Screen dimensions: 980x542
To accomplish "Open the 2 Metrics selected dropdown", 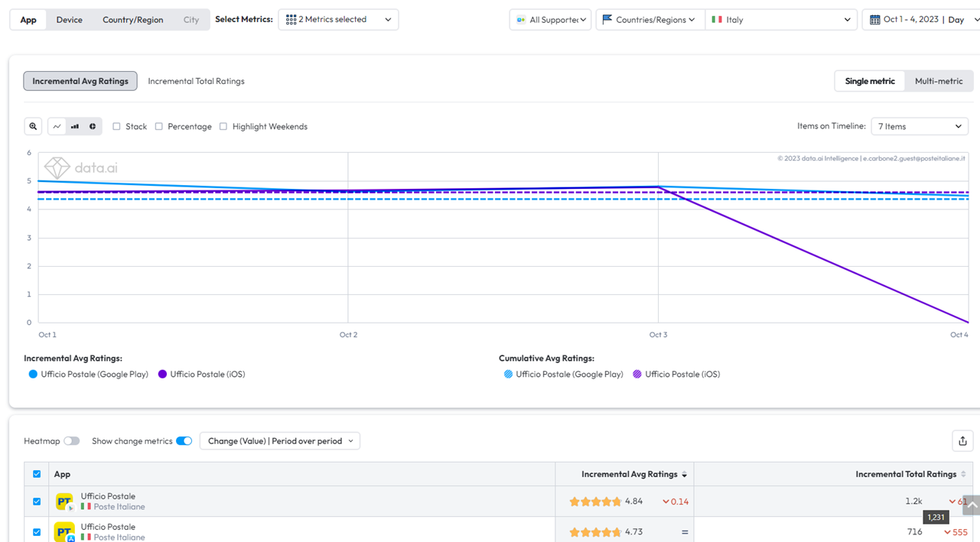I will click(x=338, y=20).
